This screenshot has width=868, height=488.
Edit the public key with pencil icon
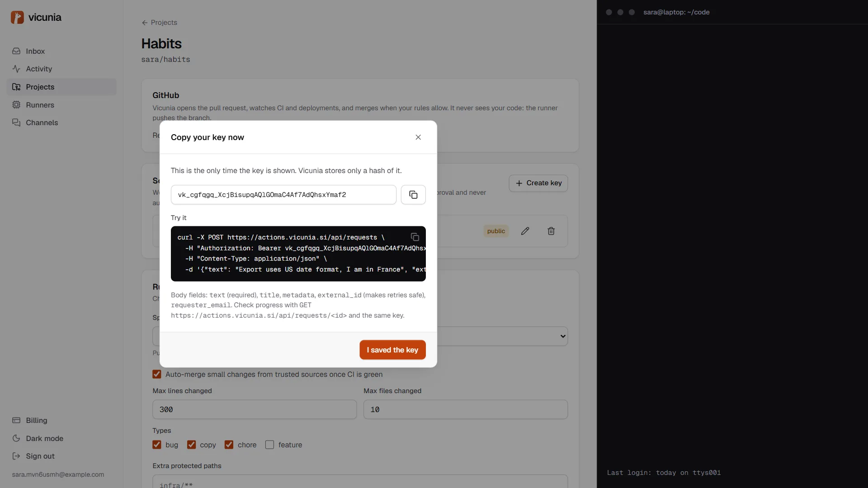[x=525, y=231]
